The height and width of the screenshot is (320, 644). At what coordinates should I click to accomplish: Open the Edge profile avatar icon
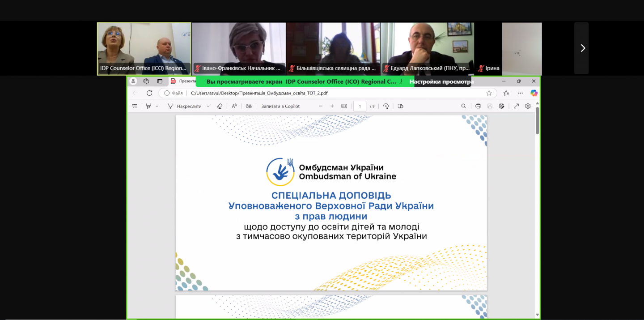(x=133, y=81)
